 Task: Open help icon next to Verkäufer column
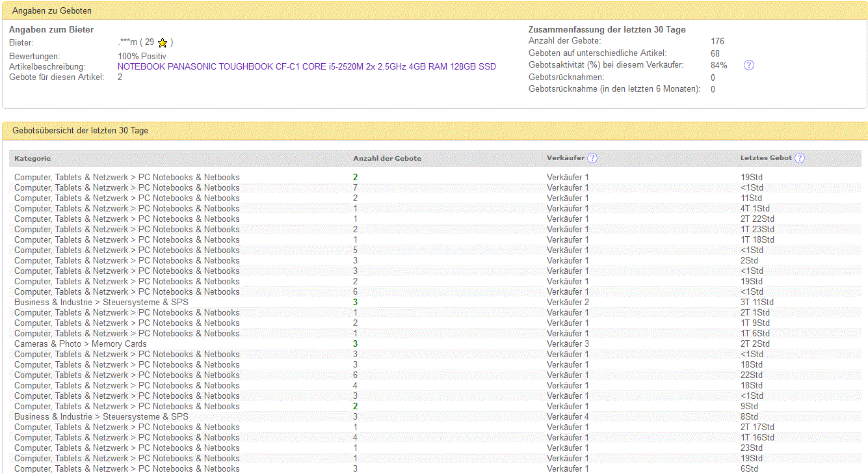click(592, 158)
